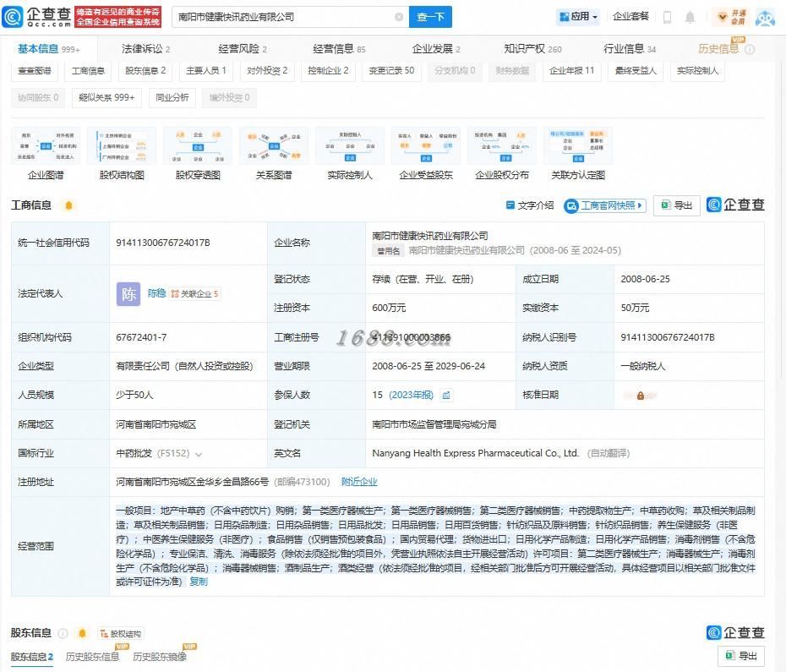The image size is (786, 672).
Task: Export shareholder info with bottom 导出 button
Action: pyautogui.click(x=741, y=656)
